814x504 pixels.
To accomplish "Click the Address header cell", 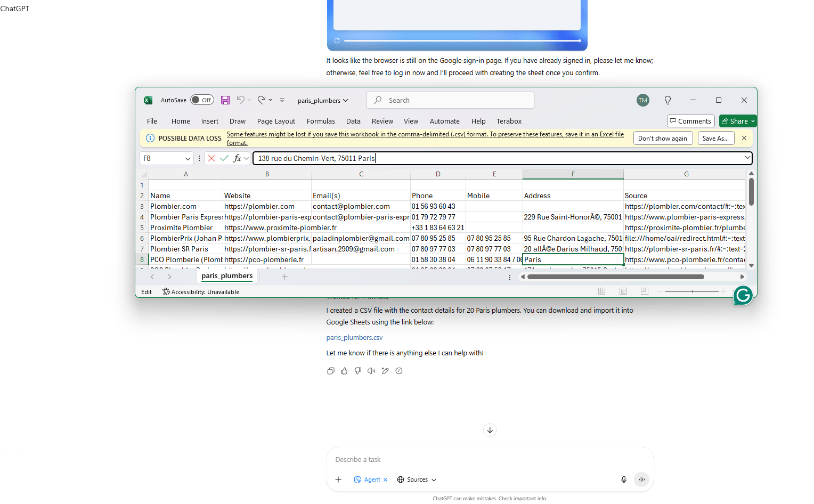I will [x=573, y=196].
